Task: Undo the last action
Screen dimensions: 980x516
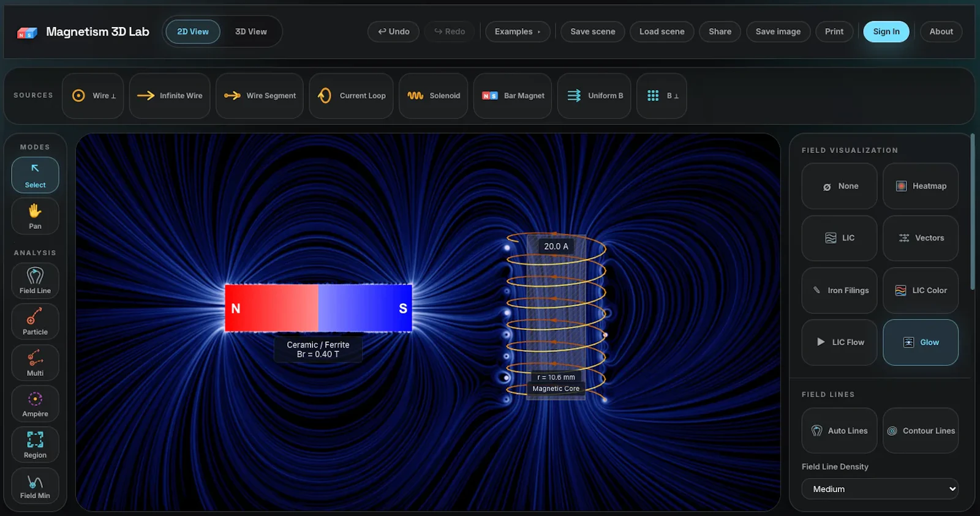Action: [393, 32]
